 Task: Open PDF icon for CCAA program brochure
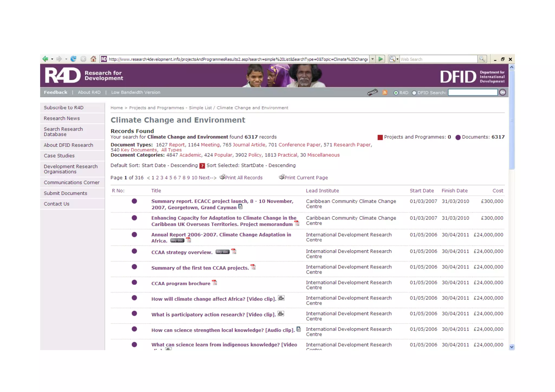tap(215, 282)
